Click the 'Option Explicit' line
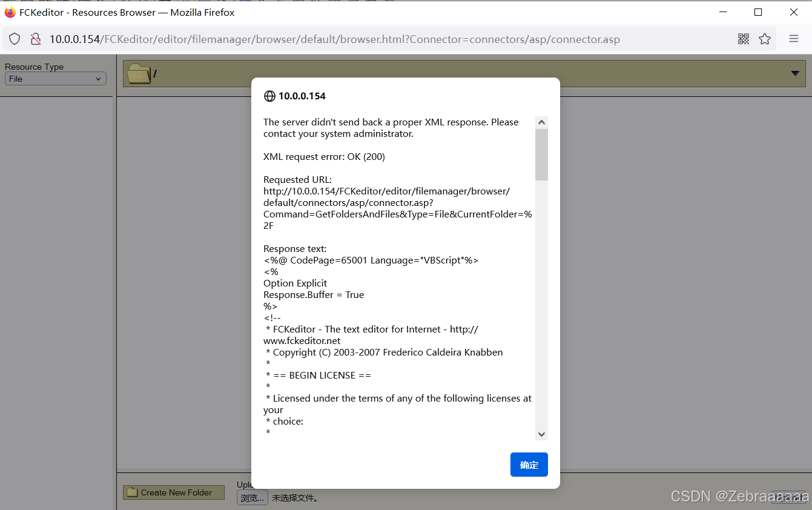This screenshot has width=812, height=510. pyautogui.click(x=295, y=283)
